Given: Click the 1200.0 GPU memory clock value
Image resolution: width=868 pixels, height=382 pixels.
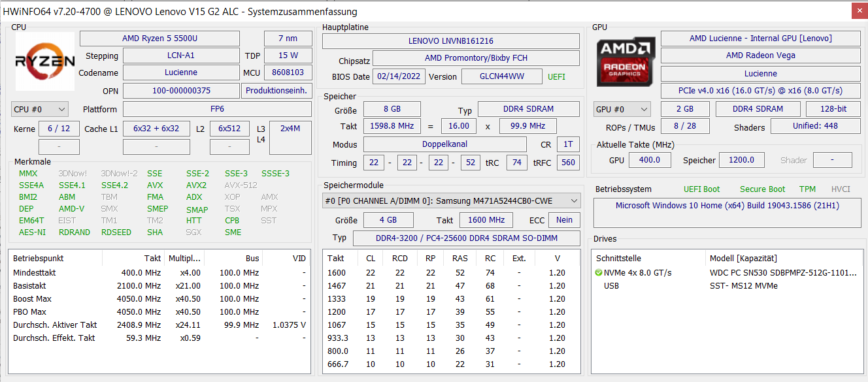Looking at the screenshot, I should 742,160.
